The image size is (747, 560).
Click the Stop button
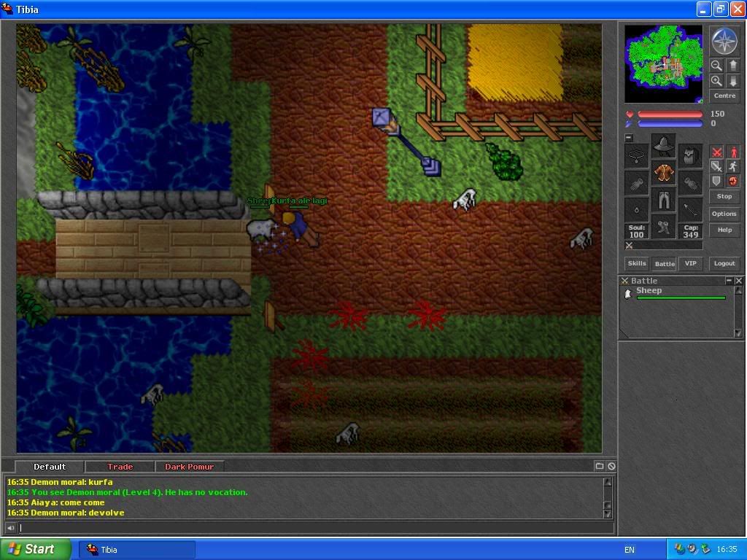pyautogui.click(x=724, y=196)
